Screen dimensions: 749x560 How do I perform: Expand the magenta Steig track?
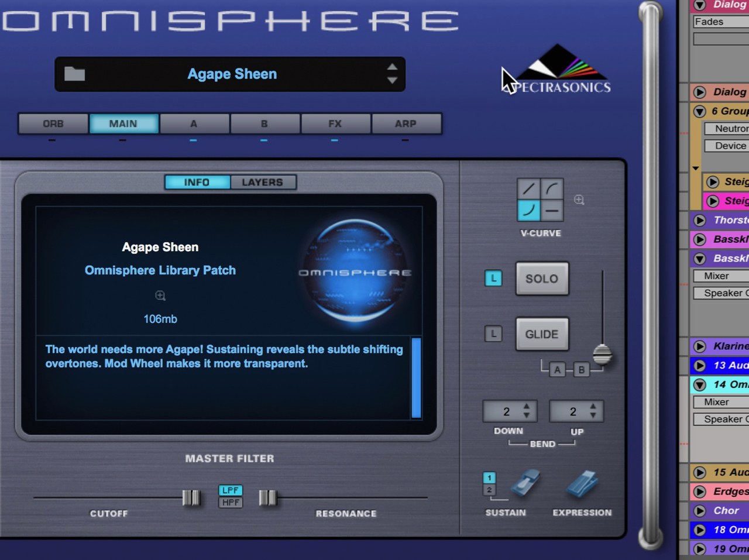(713, 201)
